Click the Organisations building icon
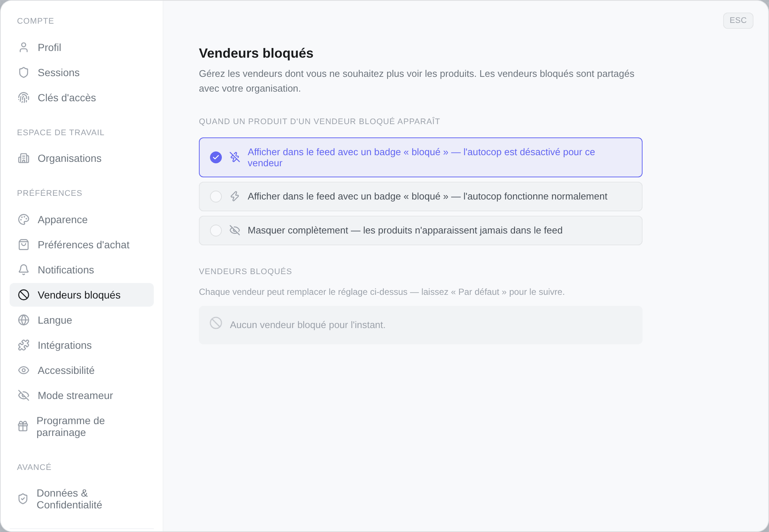This screenshot has width=769, height=532. 24,158
